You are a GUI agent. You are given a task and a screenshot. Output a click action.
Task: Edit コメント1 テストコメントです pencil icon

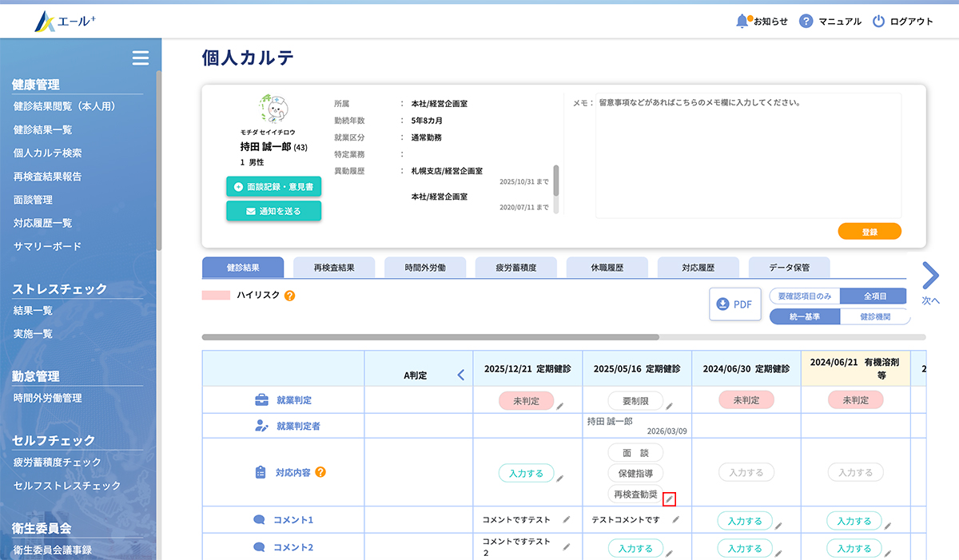pyautogui.click(x=675, y=520)
